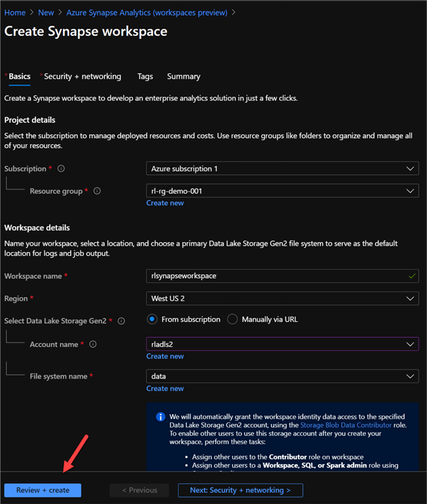Click the Create Synapse workspace heading
The image size is (427, 504).
coord(86,31)
